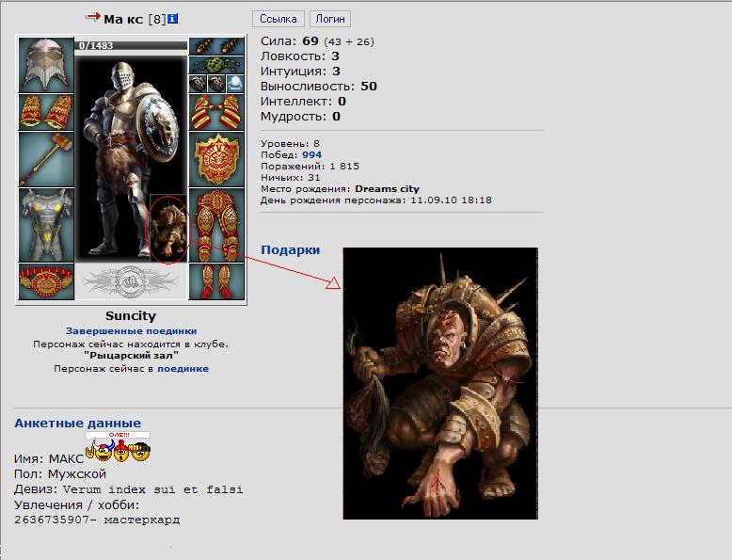Click the Увлечения / хобби label

(76, 504)
